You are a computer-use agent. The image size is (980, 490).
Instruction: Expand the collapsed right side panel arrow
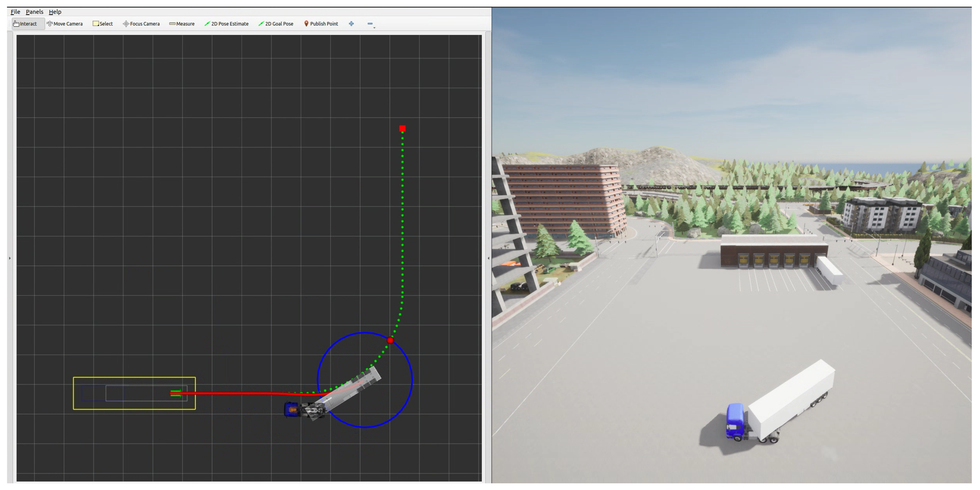pos(488,258)
